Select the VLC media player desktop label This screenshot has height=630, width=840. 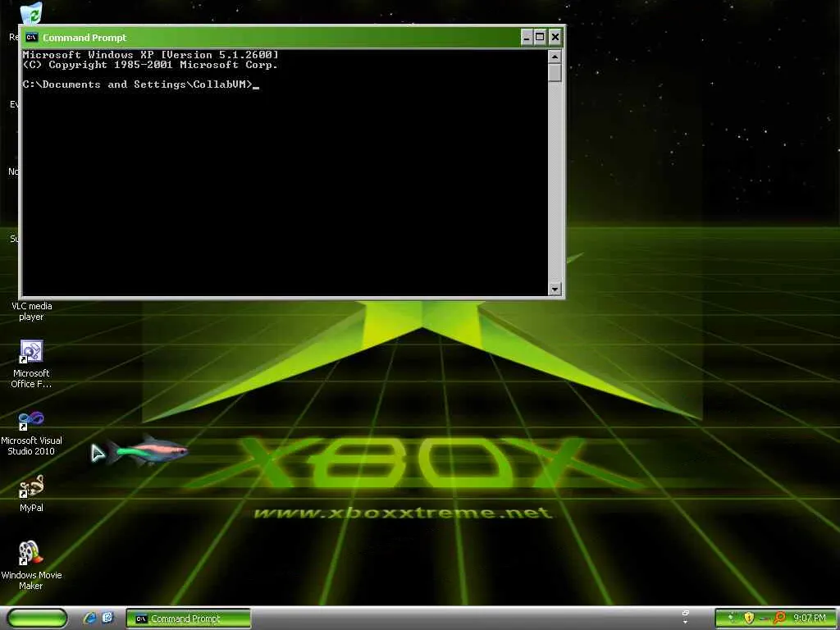click(31, 311)
